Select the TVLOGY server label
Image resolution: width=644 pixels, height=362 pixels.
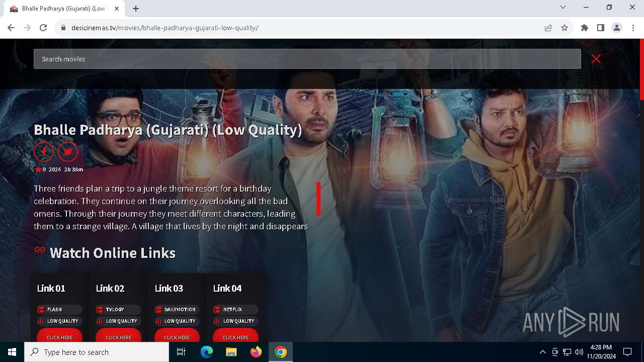click(x=118, y=309)
